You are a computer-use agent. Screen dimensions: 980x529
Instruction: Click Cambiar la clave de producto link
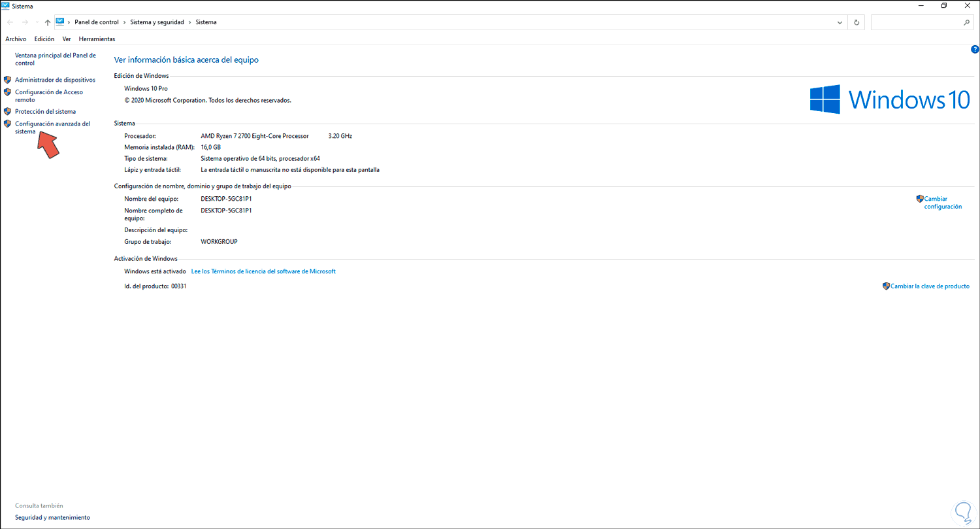click(930, 286)
